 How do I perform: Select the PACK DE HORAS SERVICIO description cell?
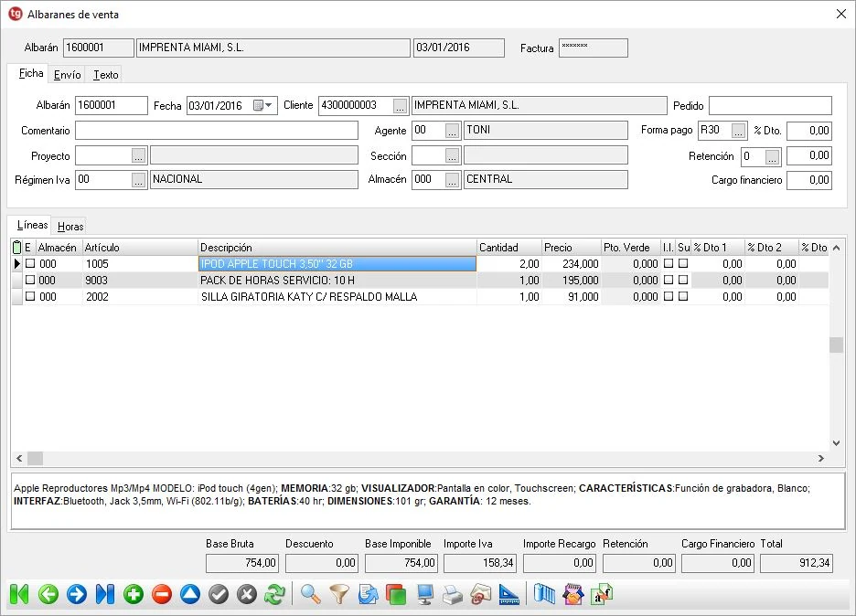(337, 281)
